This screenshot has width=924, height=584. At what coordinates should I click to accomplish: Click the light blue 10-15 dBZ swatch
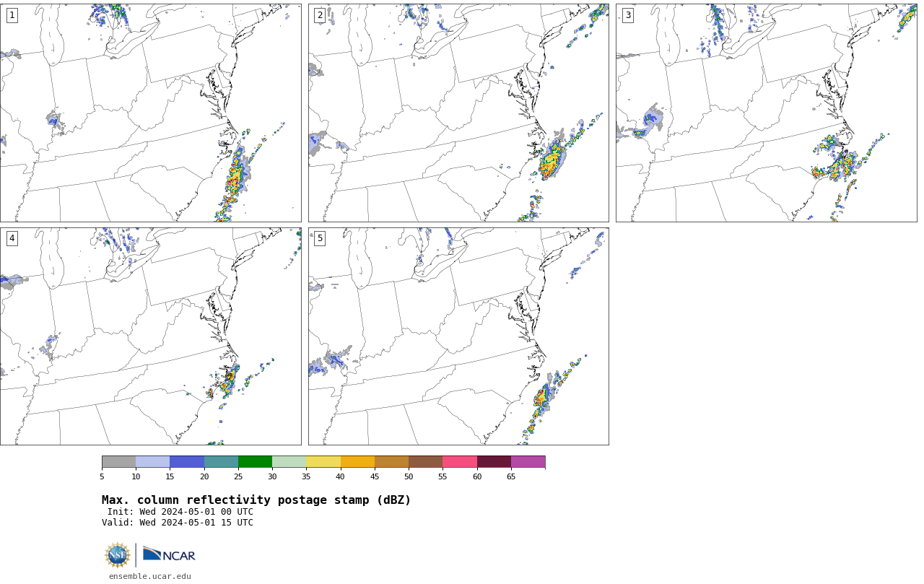[153, 462]
